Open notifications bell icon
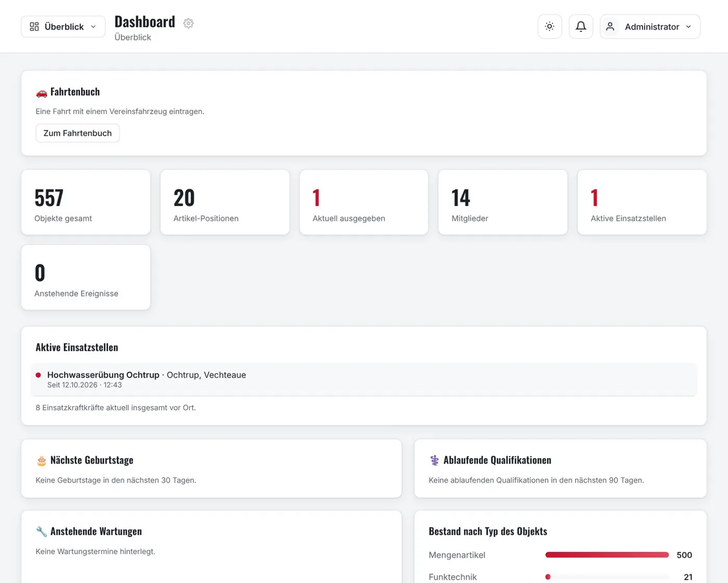Screen dimensions: 728x583 581,27
